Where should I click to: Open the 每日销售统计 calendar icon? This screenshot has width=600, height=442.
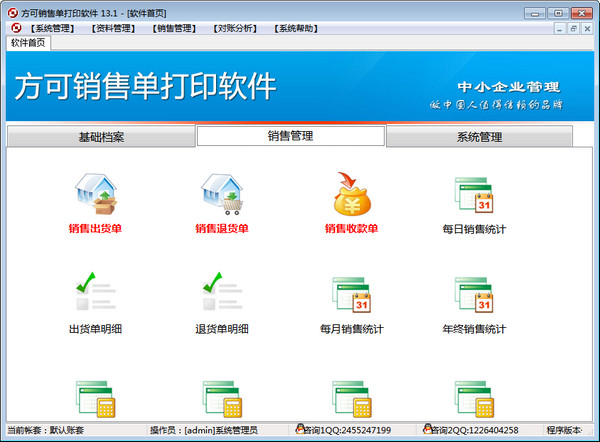tap(474, 195)
